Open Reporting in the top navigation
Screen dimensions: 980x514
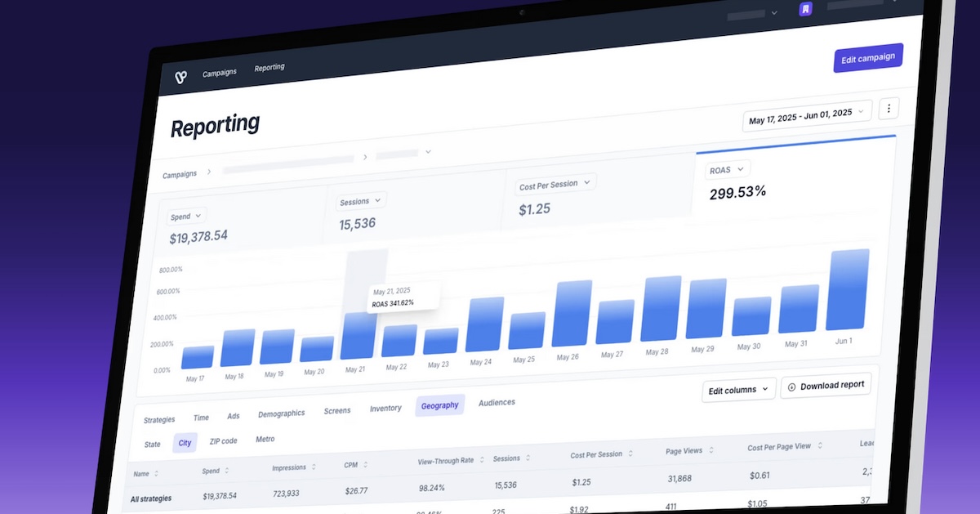269,68
